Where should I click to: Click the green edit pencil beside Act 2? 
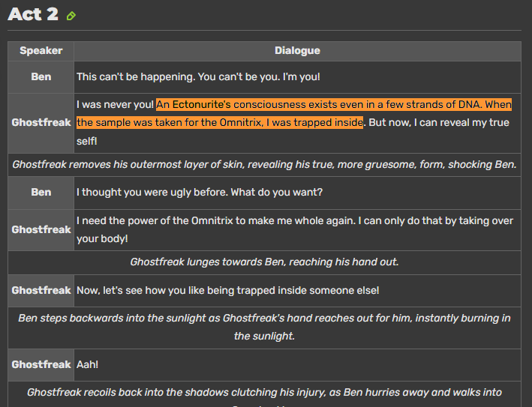pos(71,16)
